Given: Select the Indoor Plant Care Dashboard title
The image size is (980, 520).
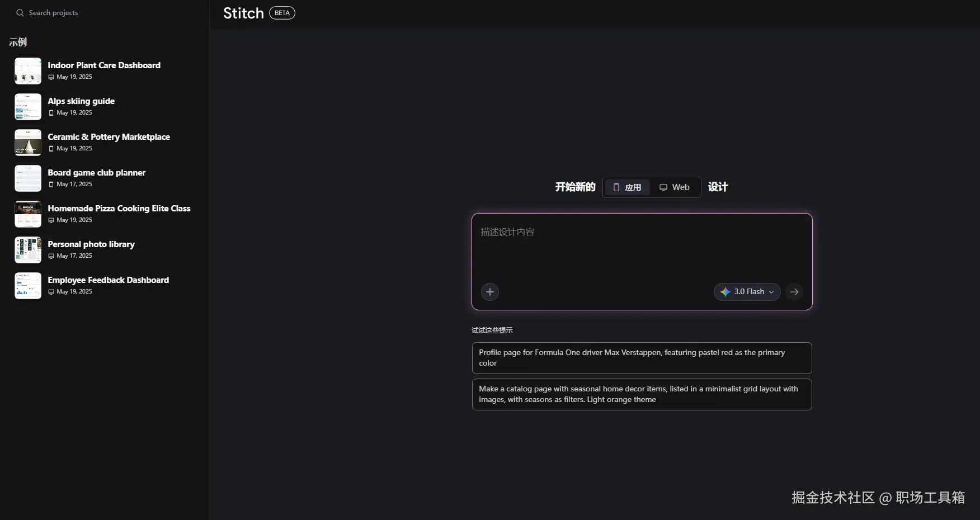Looking at the screenshot, I should click(x=104, y=65).
